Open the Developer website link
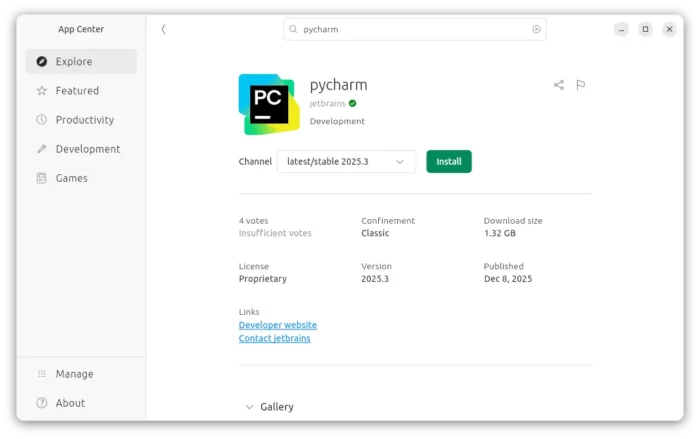This screenshot has width=700, height=439. (277, 325)
